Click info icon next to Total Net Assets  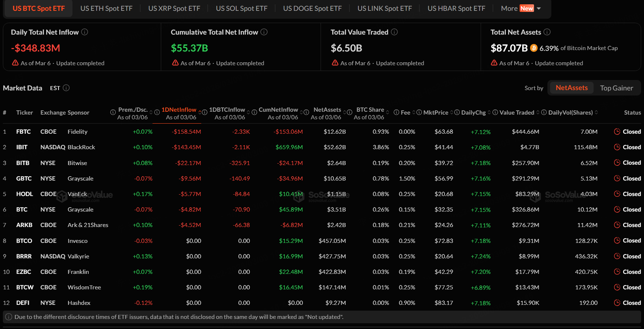tap(547, 32)
